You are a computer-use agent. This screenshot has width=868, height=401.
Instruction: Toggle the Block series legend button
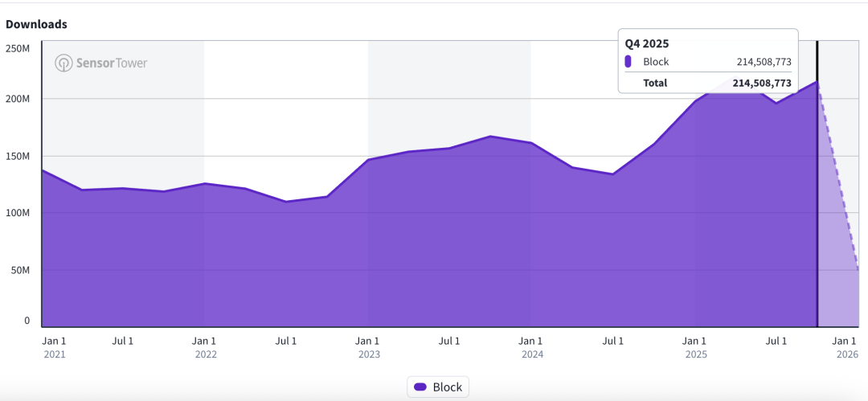click(438, 387)
